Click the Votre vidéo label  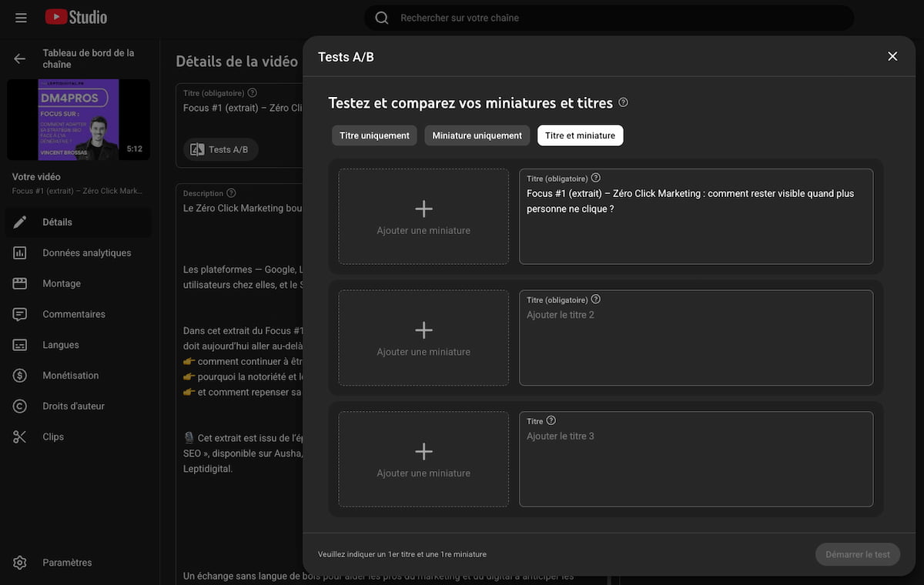(x=36, y=177)
